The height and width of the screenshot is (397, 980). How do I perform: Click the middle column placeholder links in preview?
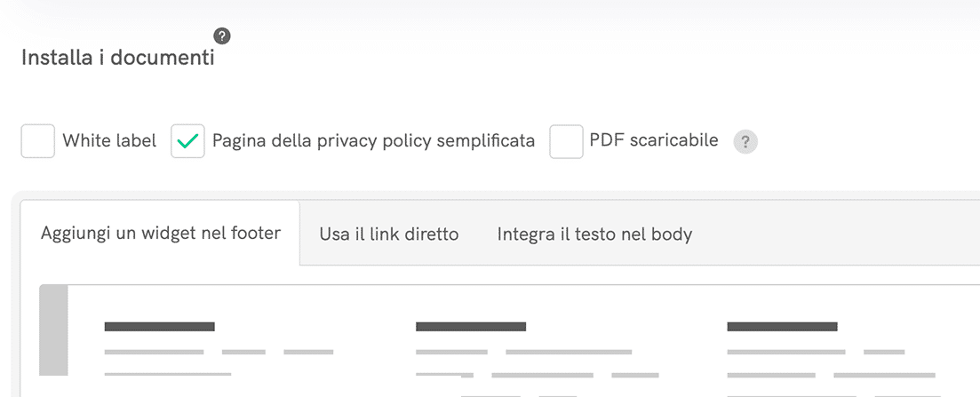point(524,353)
